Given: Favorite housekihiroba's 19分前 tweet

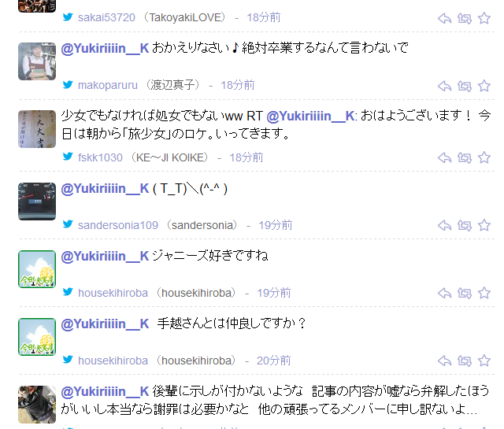Looking at the screenshot, I should [x=484, y=293].
